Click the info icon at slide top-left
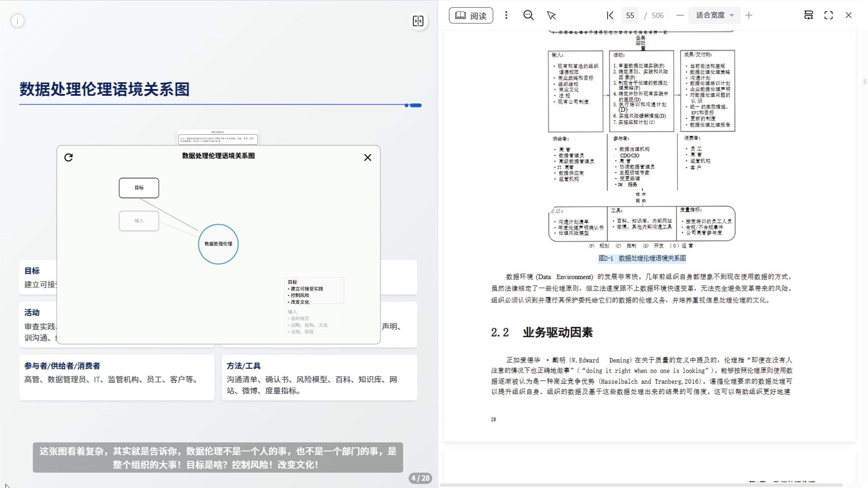This screenshot has width=868, height=488. coord(18,21)
